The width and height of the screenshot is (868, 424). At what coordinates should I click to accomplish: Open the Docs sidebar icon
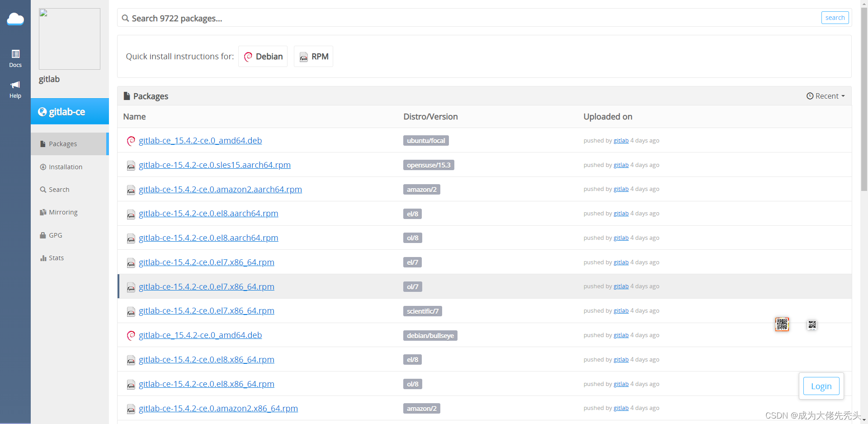tap(15, 58)
